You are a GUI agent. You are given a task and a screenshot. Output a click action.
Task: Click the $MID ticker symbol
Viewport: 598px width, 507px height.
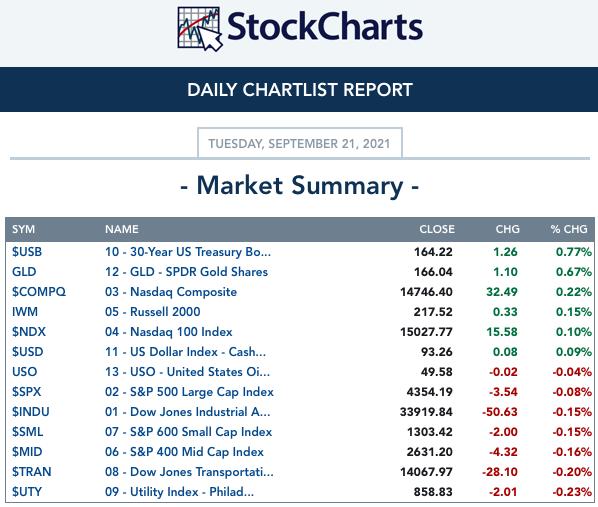pyautogui.click(x=27, y=452)
